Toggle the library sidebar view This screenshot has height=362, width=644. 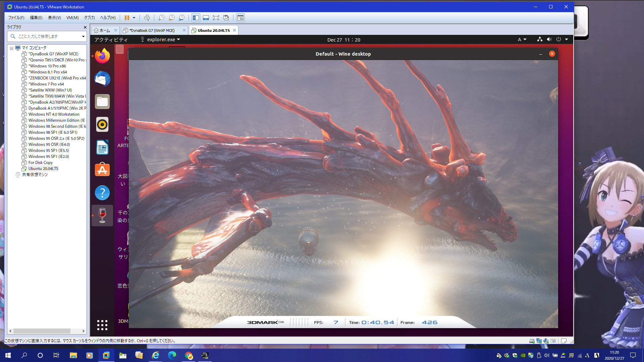(196, 18)
